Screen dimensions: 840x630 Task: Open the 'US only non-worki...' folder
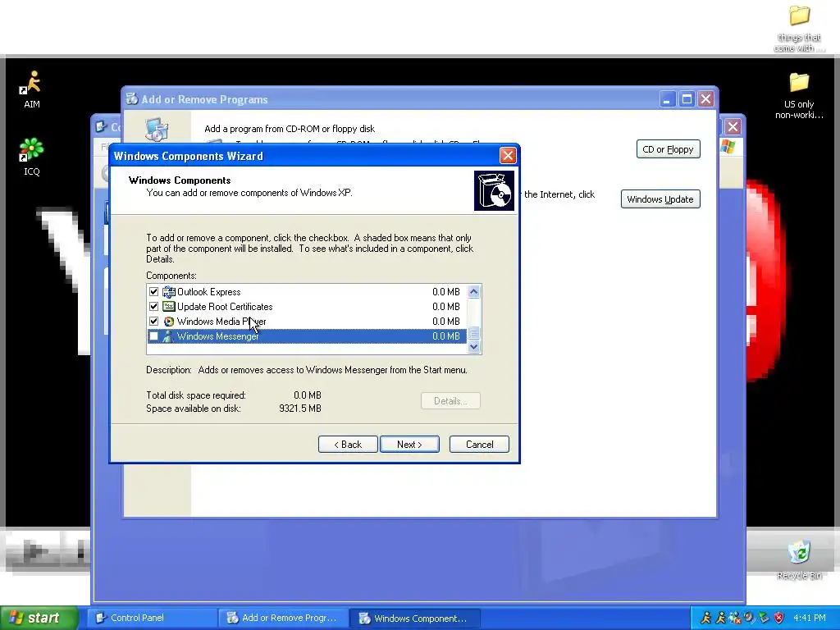point(799,95)
